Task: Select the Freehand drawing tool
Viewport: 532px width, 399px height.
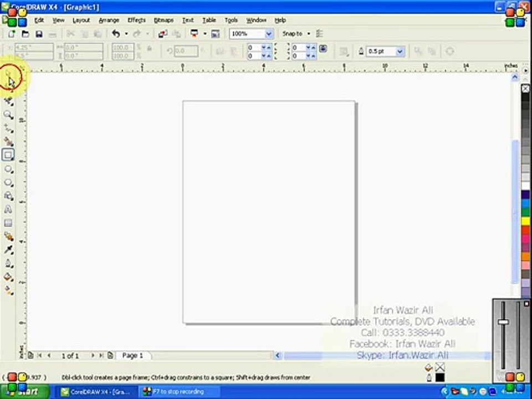Action: [x=8, y=128]
